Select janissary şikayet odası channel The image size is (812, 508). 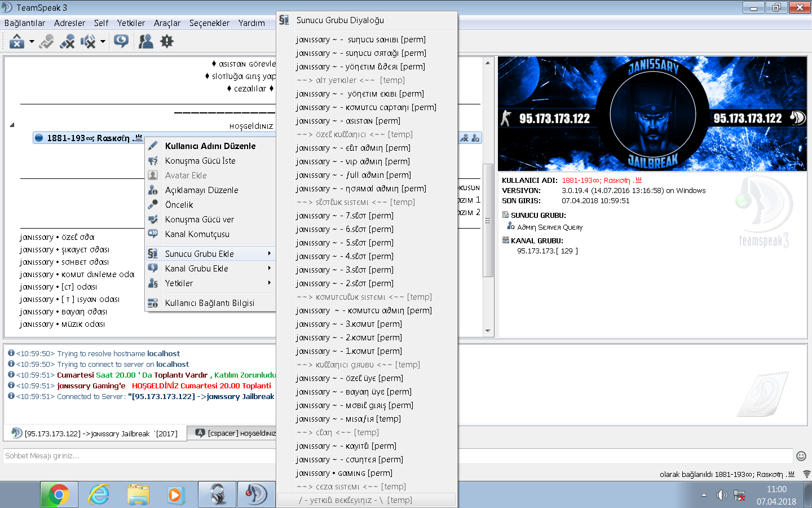click(64, 249)
